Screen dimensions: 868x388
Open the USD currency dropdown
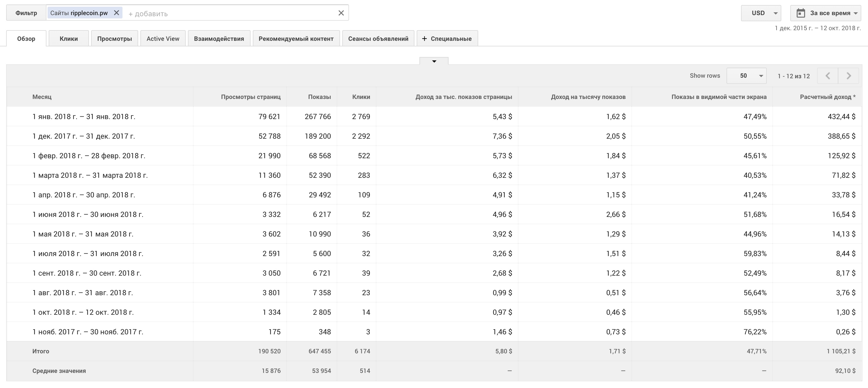click(x=761, y=13)
